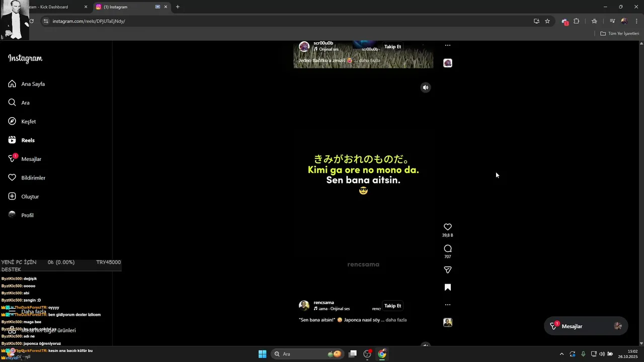
Task: Click the scr00u0b audio thumbnail at right
Action: (x=448, y=63)
